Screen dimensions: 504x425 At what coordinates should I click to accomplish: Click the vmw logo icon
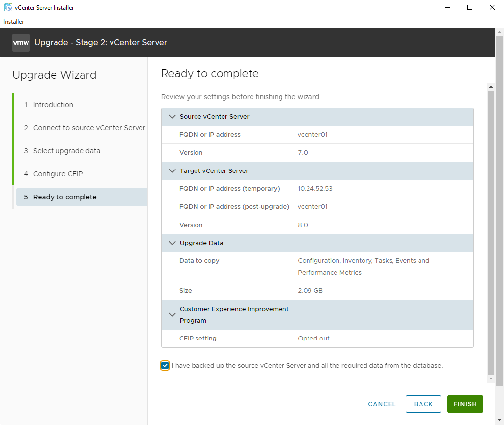[21, 43]
